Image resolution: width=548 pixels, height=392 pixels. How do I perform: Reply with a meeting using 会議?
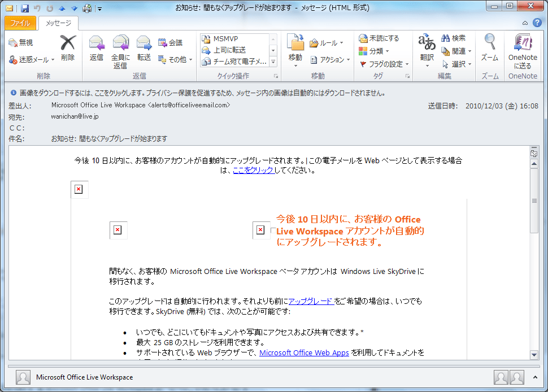click(x=170, y=42)
